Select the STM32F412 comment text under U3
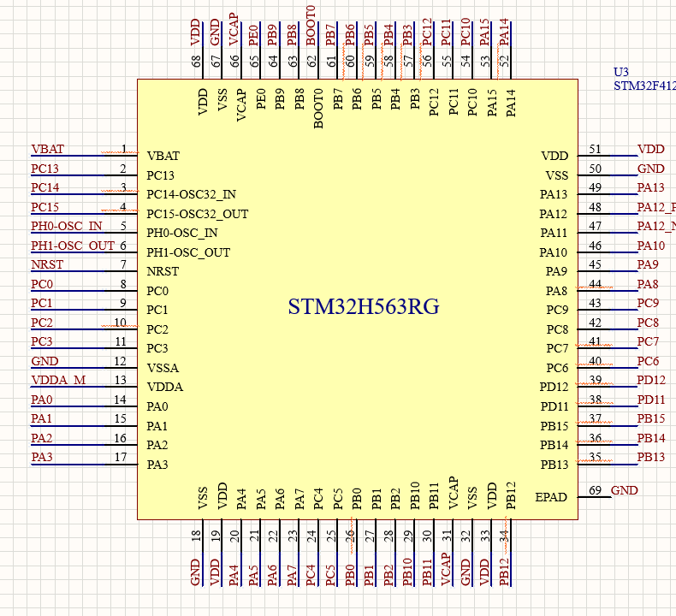The image size is (676, 616). pyautogui.click(x=644, y=86)
